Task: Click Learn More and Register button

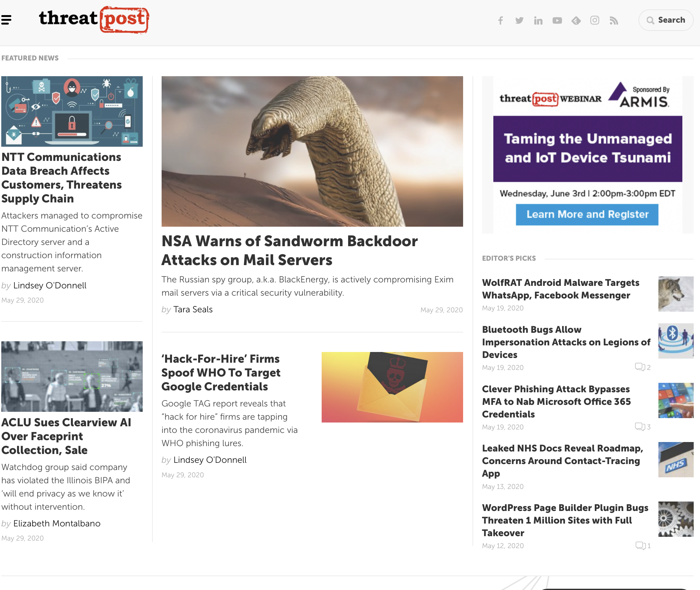Action: (x=587, y=214)
